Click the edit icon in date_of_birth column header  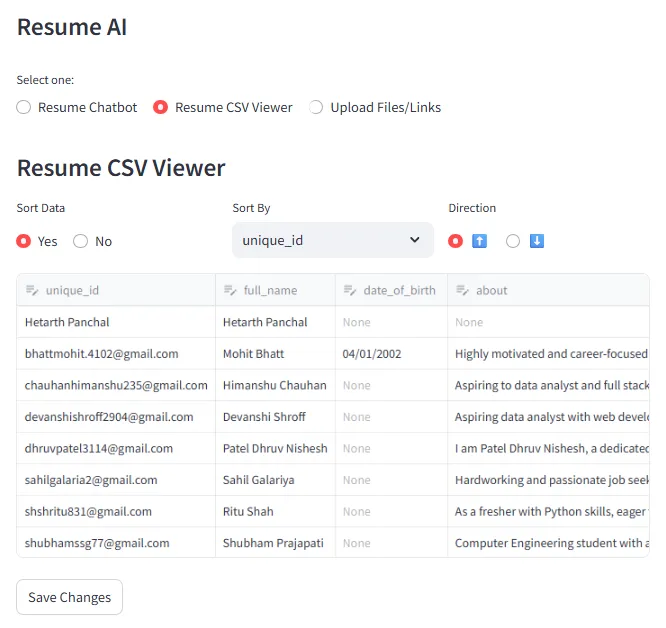click(x=349, y=291)
